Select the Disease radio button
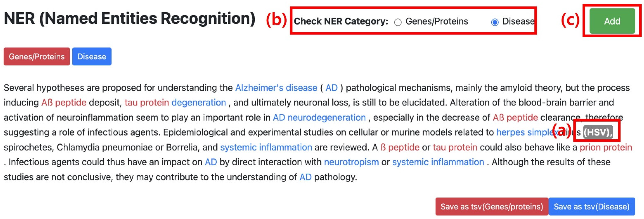The width and height of the screenshot is (644, 219). point(495,22)
